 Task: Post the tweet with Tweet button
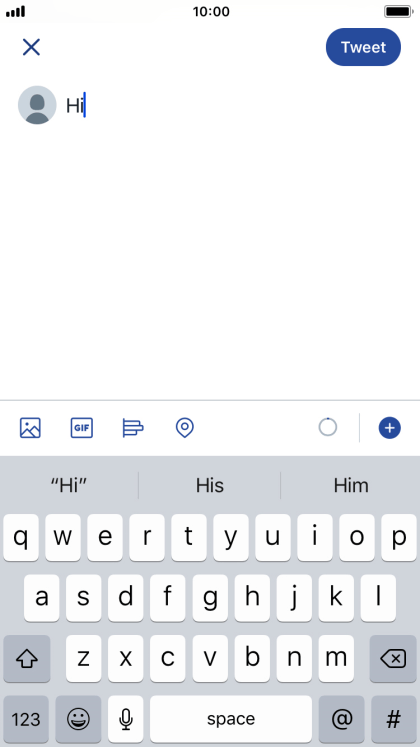click(x=363, y=47)
